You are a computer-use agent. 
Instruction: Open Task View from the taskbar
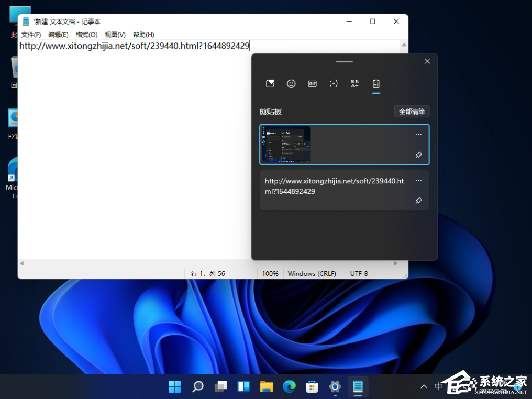221,386
